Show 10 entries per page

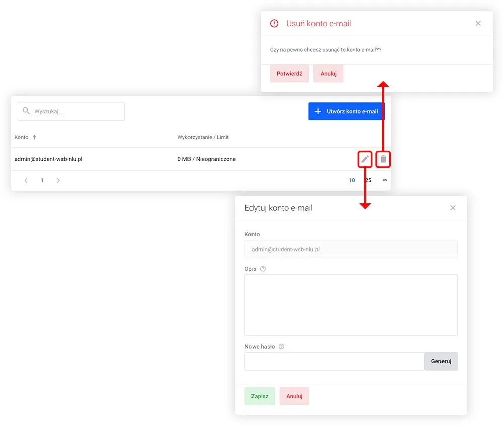click(x=352, y=180)
